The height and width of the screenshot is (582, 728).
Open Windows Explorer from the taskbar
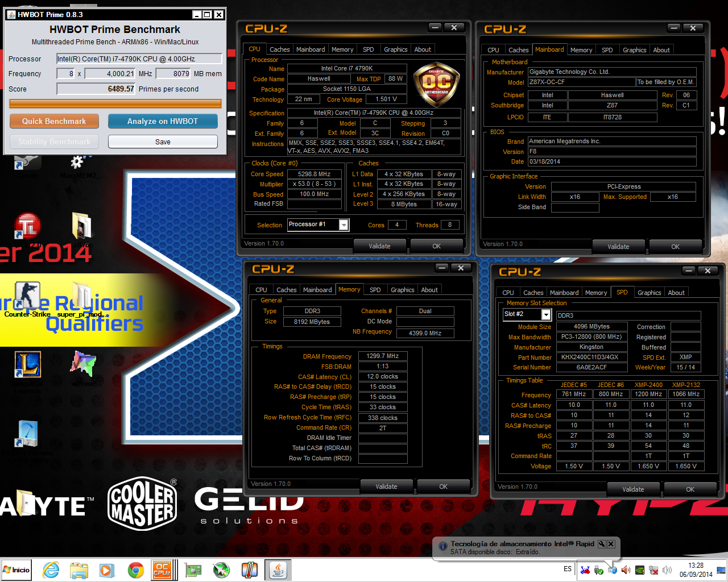(x=79, y=570)
